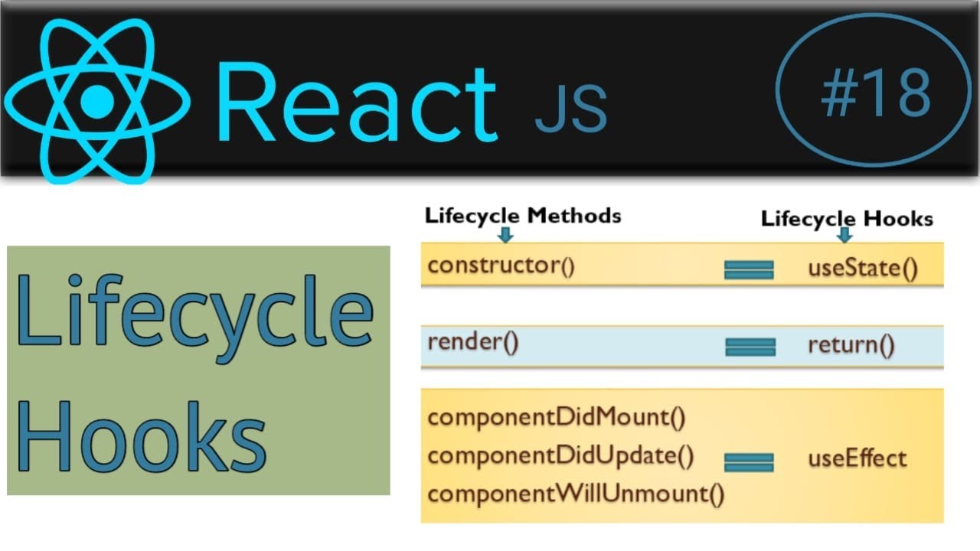Click the 'componentDidMount()' text

[x=557, y=418]
